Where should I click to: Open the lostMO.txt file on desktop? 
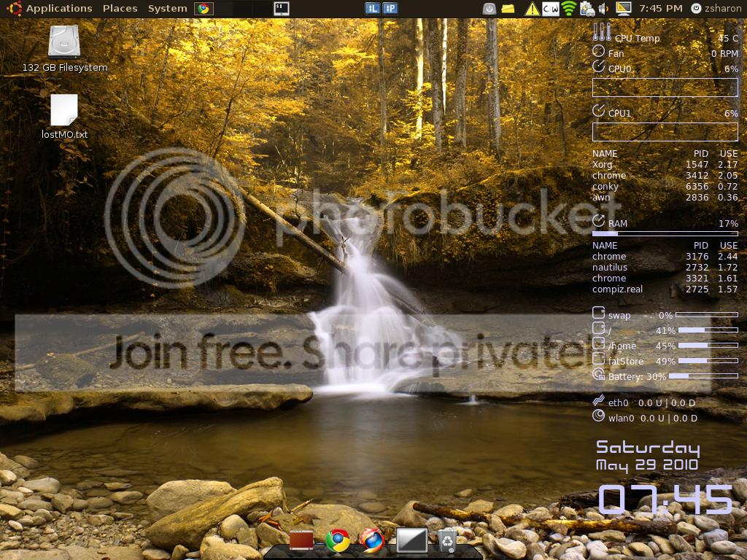click(x=64, y=110)
